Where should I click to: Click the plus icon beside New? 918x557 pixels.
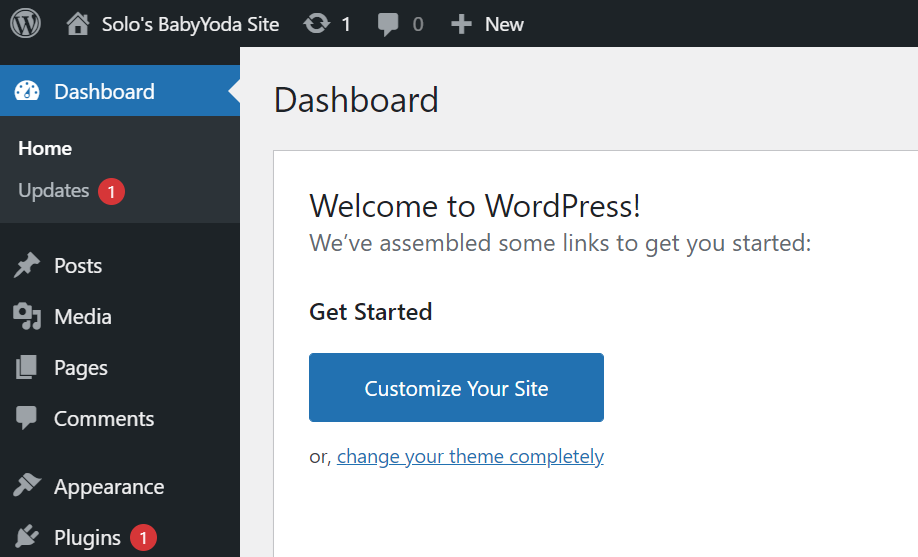[461, 24]
